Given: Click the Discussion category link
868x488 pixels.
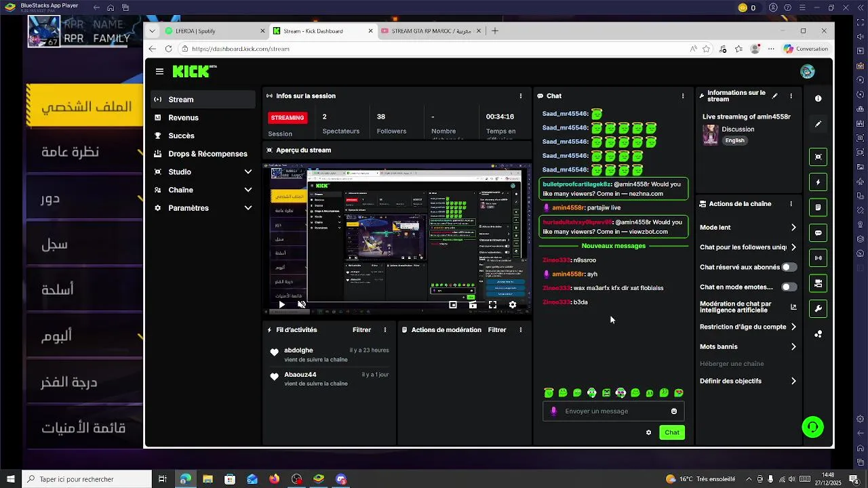Looking at the screenshot, I should 738,129.
